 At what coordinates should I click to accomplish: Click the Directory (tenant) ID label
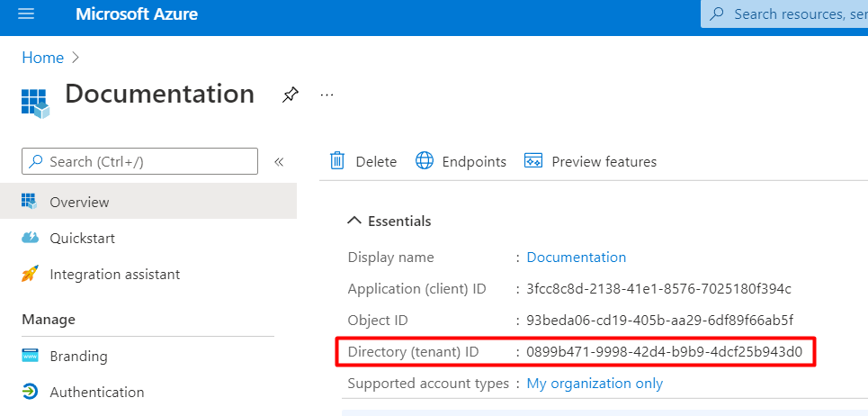coord(414,352)
